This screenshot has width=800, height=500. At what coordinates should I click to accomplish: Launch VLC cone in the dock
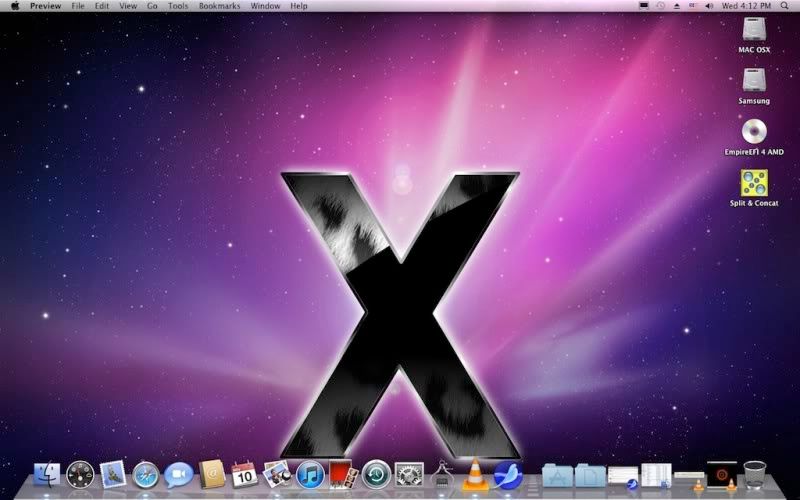coord(475,474)
